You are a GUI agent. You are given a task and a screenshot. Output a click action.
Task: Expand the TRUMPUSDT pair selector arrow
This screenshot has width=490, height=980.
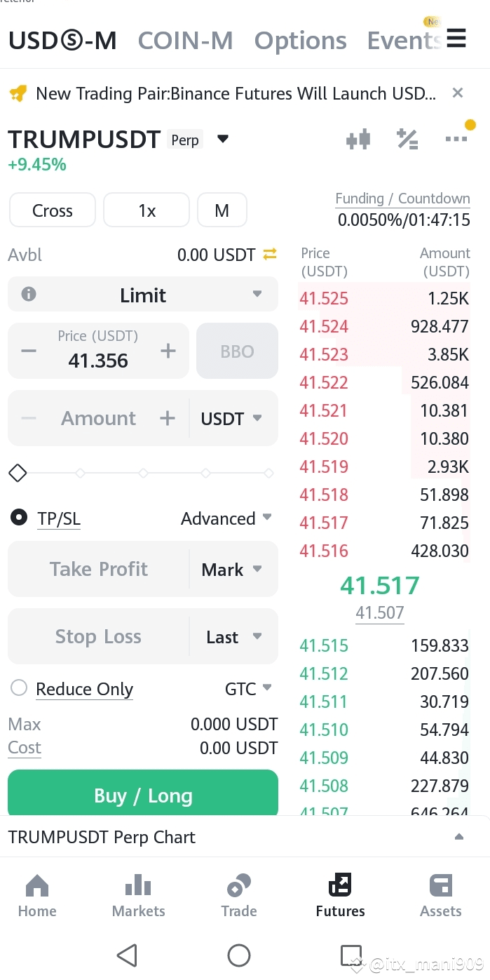tap(223, 139)
